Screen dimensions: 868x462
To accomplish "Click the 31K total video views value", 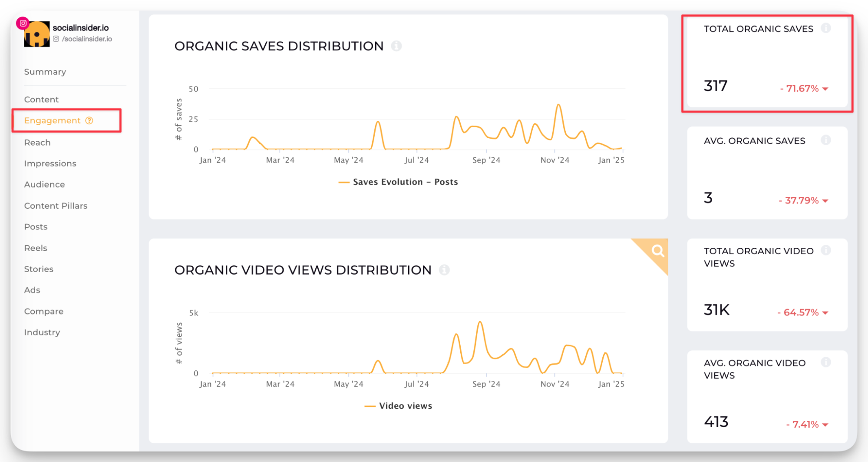I will click(716, 310).
